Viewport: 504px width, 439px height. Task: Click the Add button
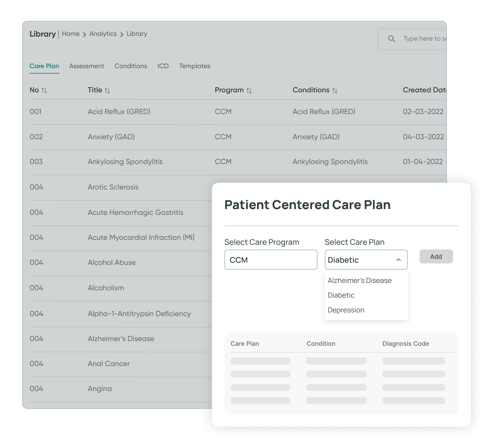pyautogui.click(x=436, y=256)
